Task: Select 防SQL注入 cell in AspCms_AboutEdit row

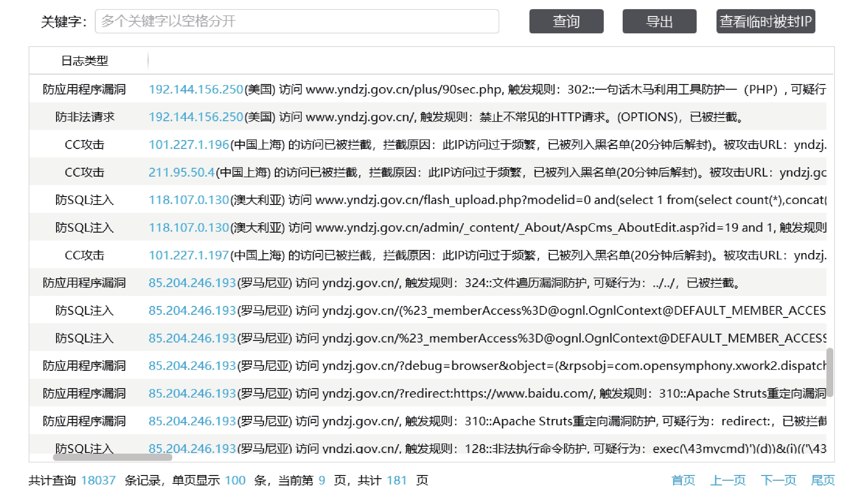Action: click(x=84, y=228)
